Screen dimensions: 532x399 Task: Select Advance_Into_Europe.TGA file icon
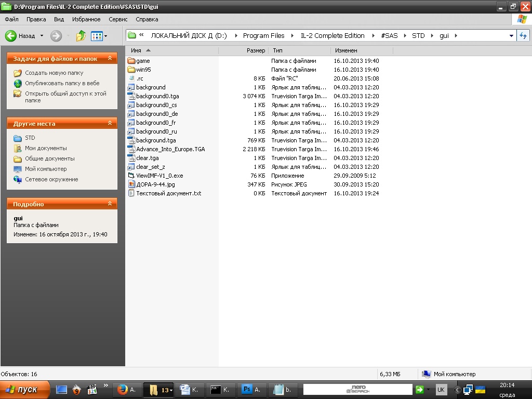[x=131, y=149]
